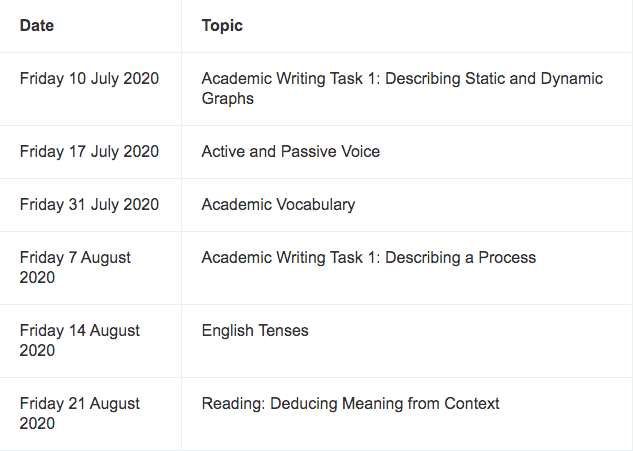Click the English Tenses topic

255,331
